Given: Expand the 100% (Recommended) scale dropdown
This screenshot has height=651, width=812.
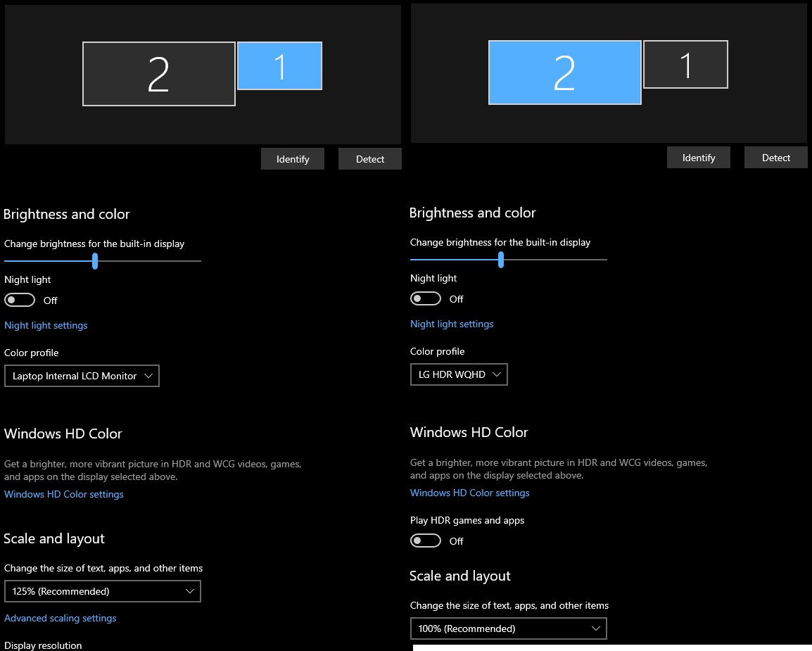Looking at the screenshot, I should (x=508, y=628).
